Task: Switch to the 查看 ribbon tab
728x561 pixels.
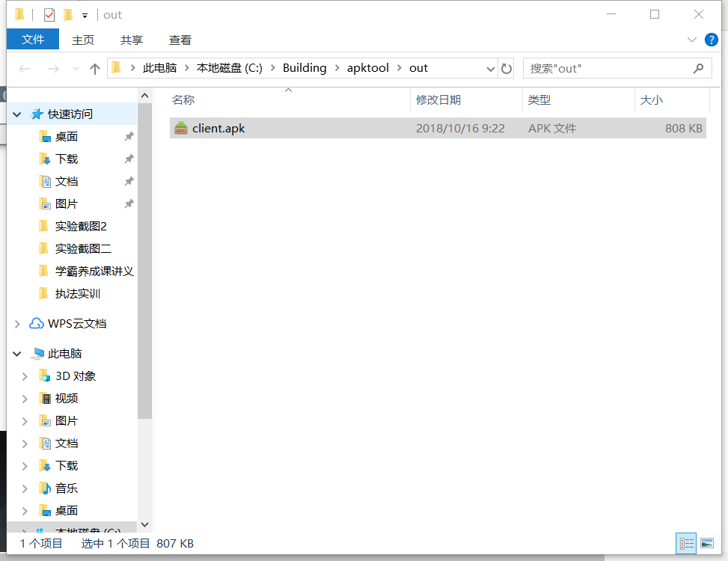Action: pyautogui.click(x=180, y=40)
